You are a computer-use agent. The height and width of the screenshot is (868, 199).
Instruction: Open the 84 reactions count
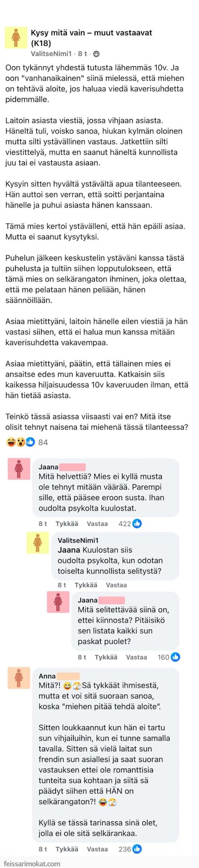(43, 442)
